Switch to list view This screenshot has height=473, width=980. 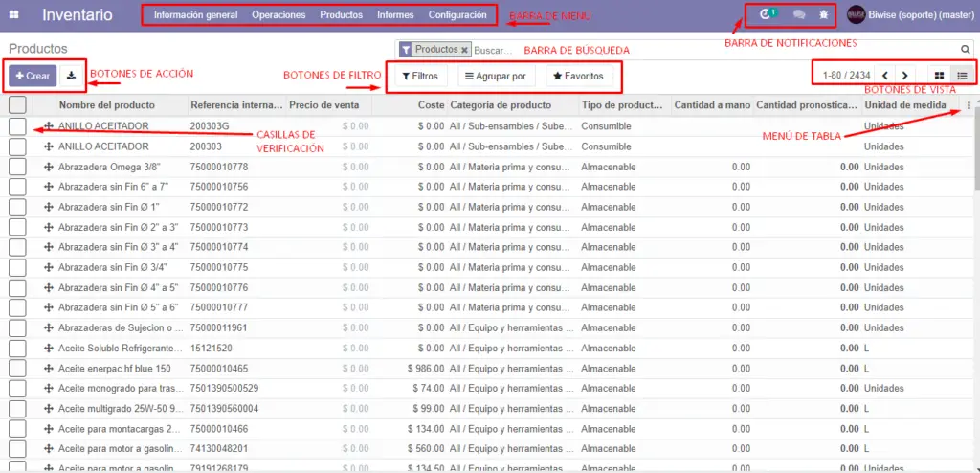click(962, 76)
